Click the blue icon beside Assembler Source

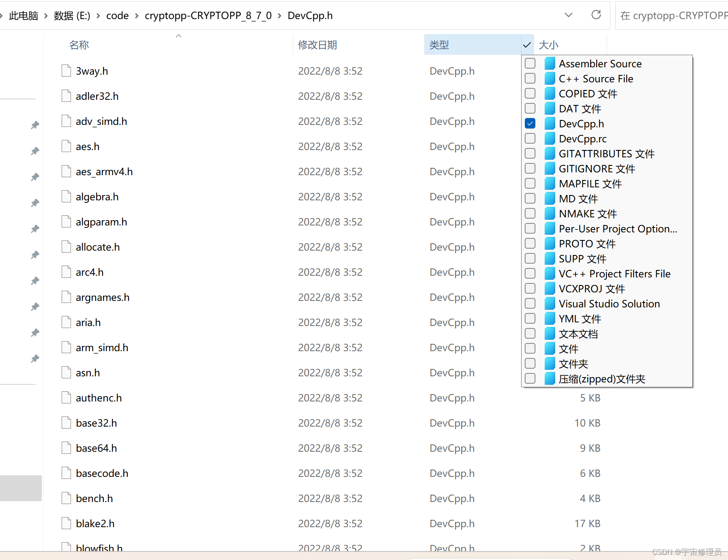pyautogui.click(x=550, y=64)
